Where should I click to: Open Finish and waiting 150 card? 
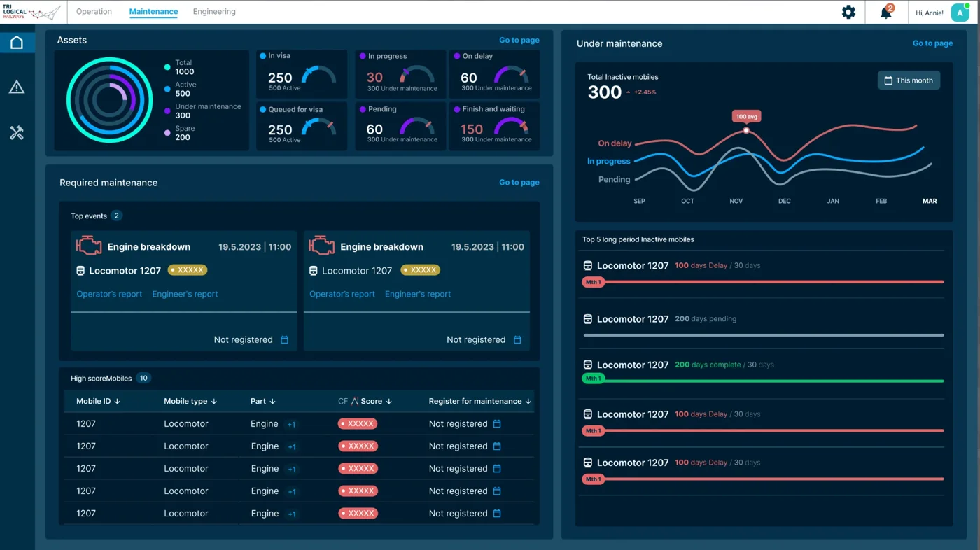pyautogui.click(x=494, y=126)
